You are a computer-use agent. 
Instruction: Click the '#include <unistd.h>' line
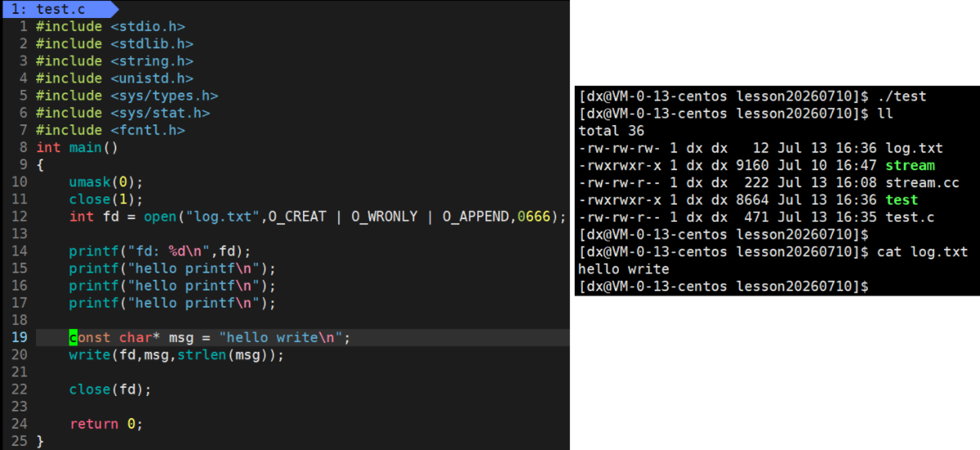[115, 78]
